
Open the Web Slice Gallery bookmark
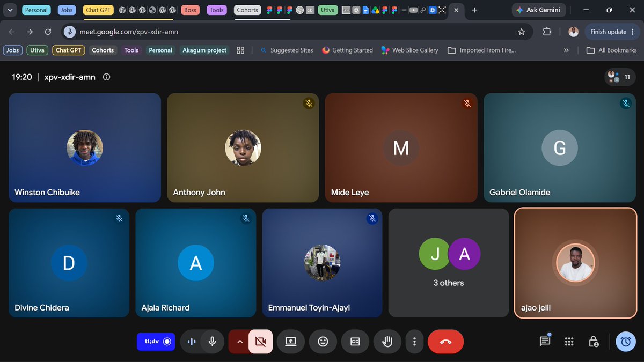(x=409, y=50)
